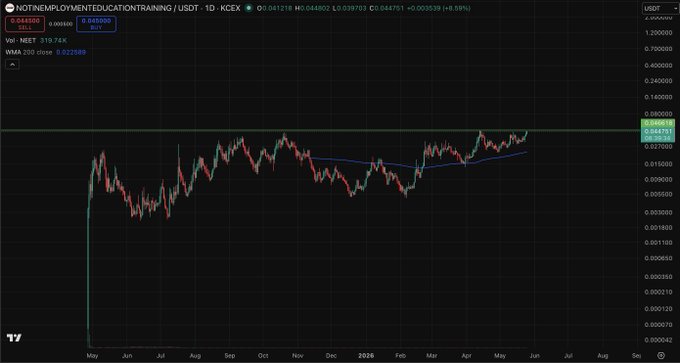Click the 0.080000 price scale label
The image size is (680, 363).
658,114
